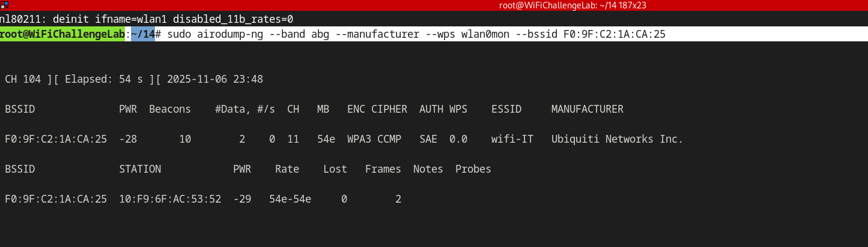Click the Beacons column header
Viewport: 868px width, 247px height.
tap(169, 109)
